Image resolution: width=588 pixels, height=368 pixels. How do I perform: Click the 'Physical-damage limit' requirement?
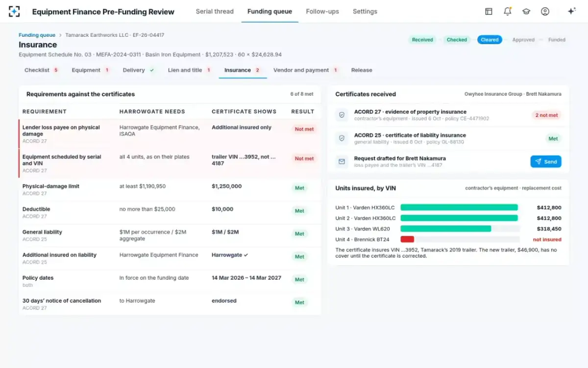point(51,186)
